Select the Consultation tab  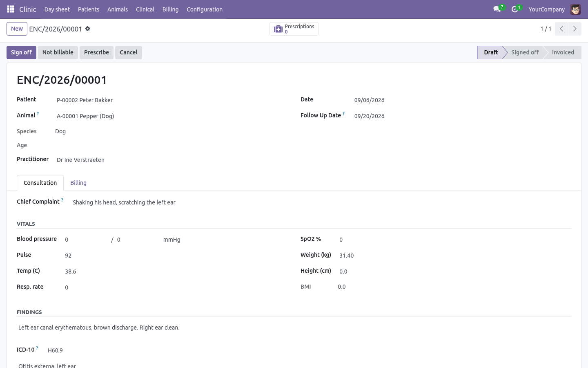40,183
